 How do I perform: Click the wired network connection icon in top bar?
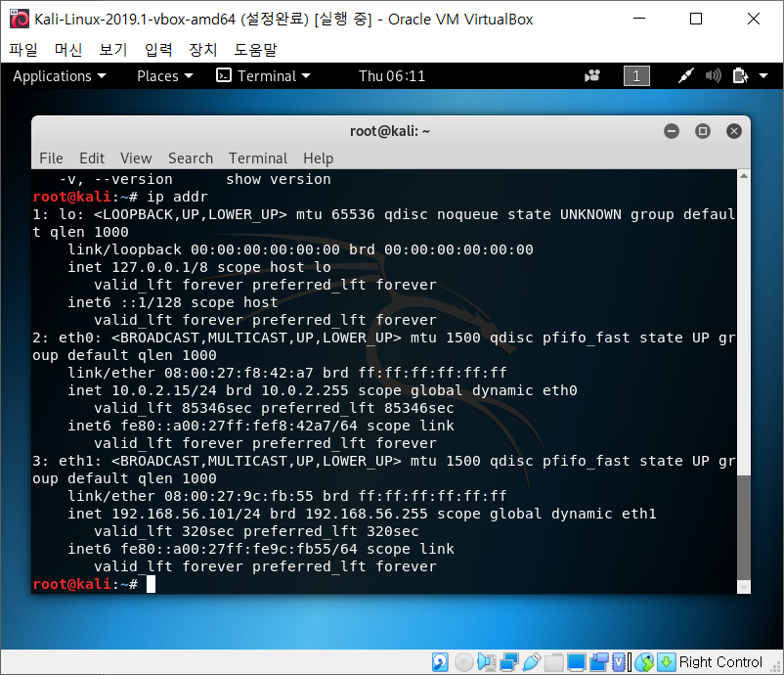click(x=685, y=76)
